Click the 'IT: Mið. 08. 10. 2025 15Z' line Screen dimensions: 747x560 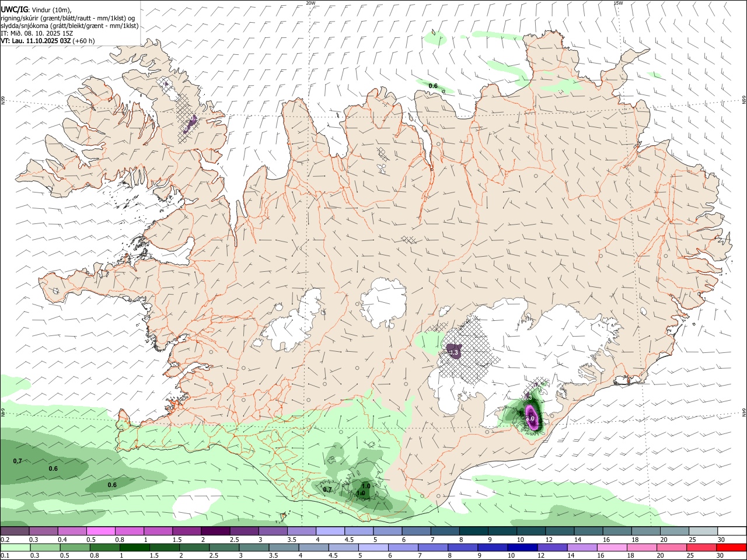37,33
